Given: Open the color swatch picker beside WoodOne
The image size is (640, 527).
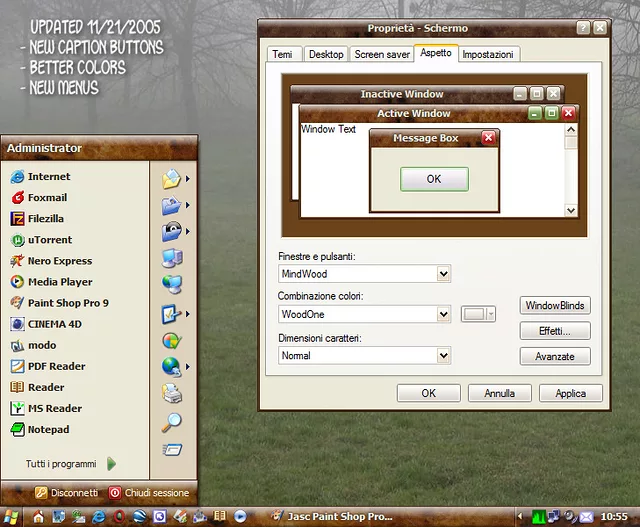Looking at the screenshot, I should tap(478, 314).
